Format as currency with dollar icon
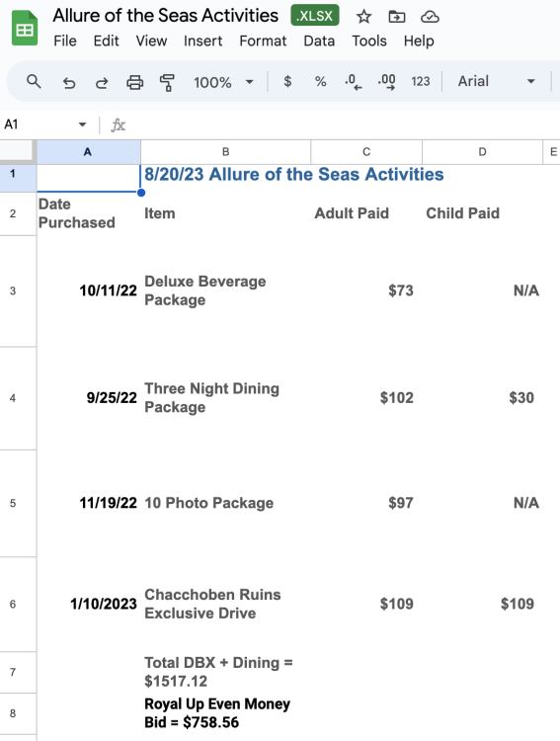This screenshot has height=741, width=560. click(287, 81)
